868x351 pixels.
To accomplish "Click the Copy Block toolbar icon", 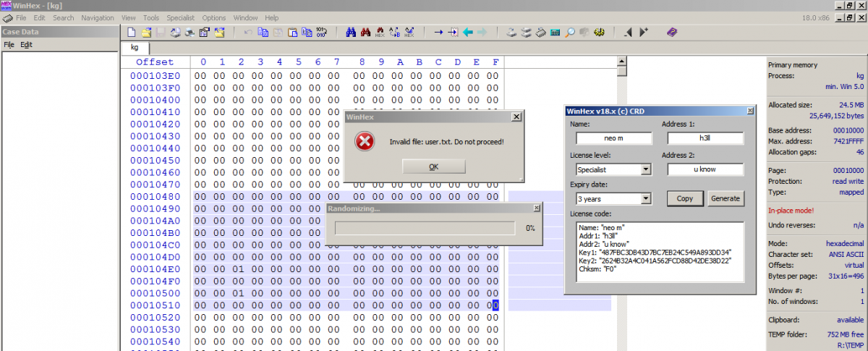I will point(263,33).
